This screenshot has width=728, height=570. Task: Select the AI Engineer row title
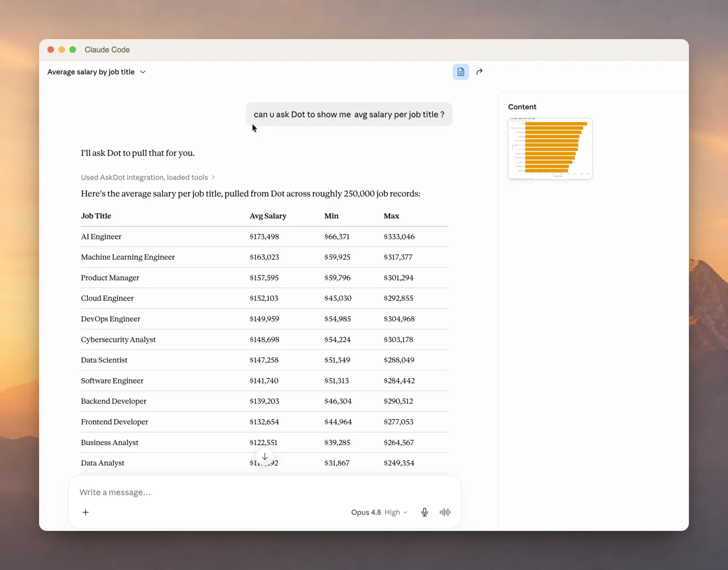click(x=101, y=237)
